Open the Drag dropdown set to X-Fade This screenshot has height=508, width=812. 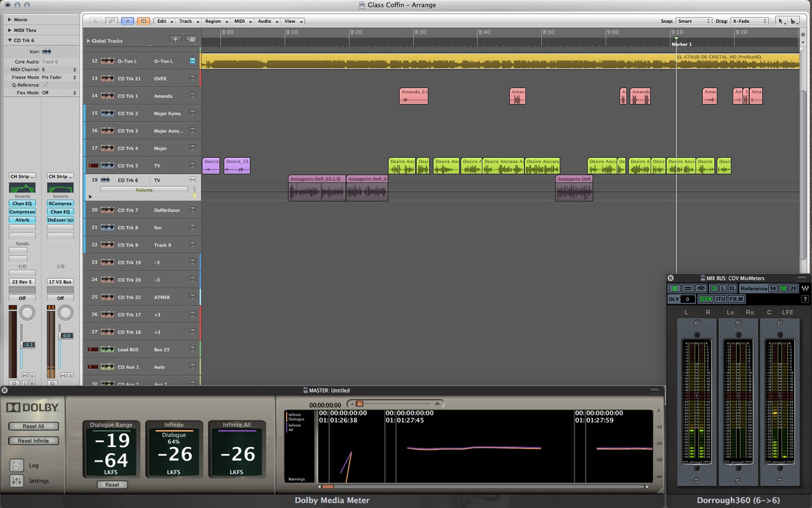coord(749,21)
